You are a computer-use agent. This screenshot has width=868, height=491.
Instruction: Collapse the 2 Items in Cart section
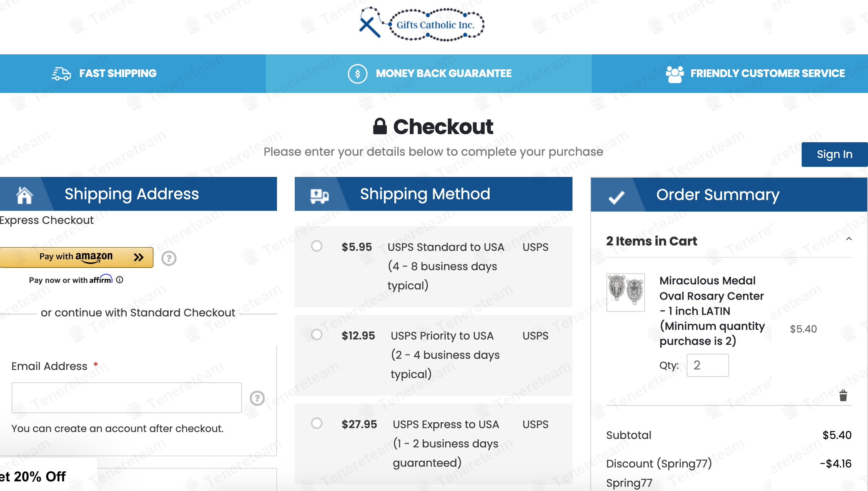[x=849, y=239]
